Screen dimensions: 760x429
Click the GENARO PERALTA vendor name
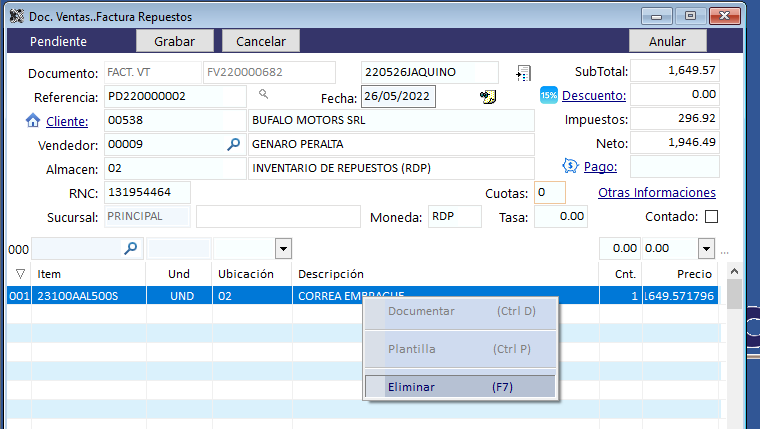tap(391, 144)
